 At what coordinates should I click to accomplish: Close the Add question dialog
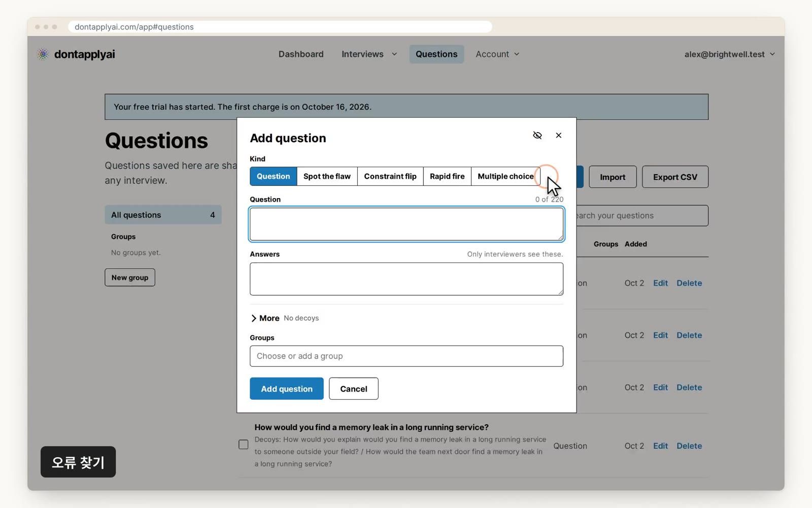[558, 135]
